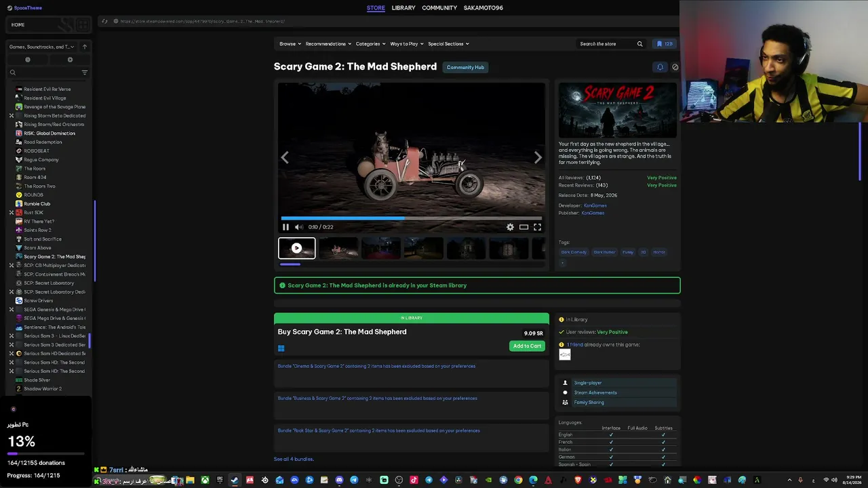Select the second screenshot thumbnail of the cart
This screenshot has width=868, height=488.
[x=339, y=248]
